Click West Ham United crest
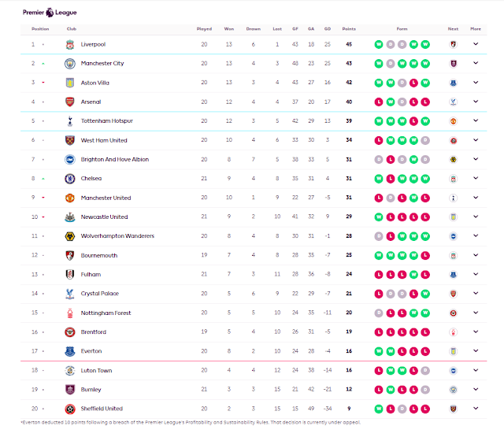The height and width of the screenshot is (426, 504). (70, 140)
